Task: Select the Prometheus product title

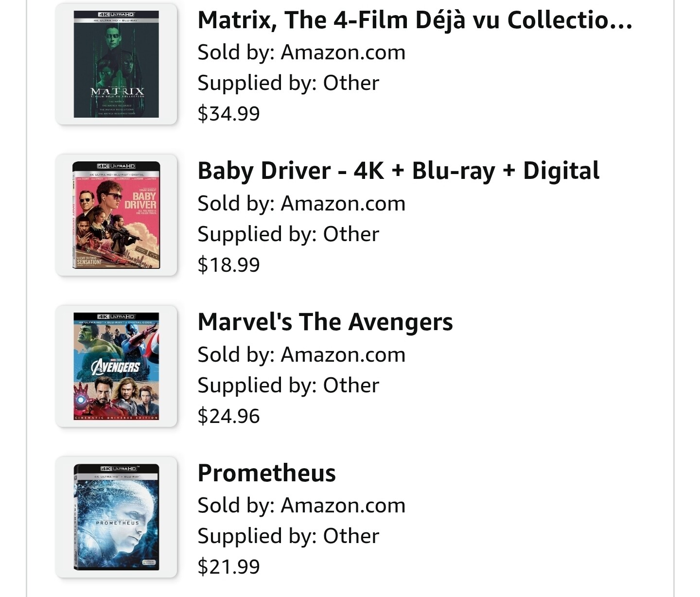Action: coord(266,473)
